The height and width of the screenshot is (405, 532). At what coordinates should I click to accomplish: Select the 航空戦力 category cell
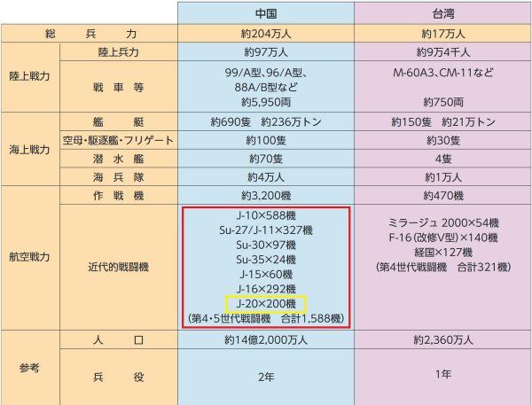pyautogui.click(x=29, y=257)
